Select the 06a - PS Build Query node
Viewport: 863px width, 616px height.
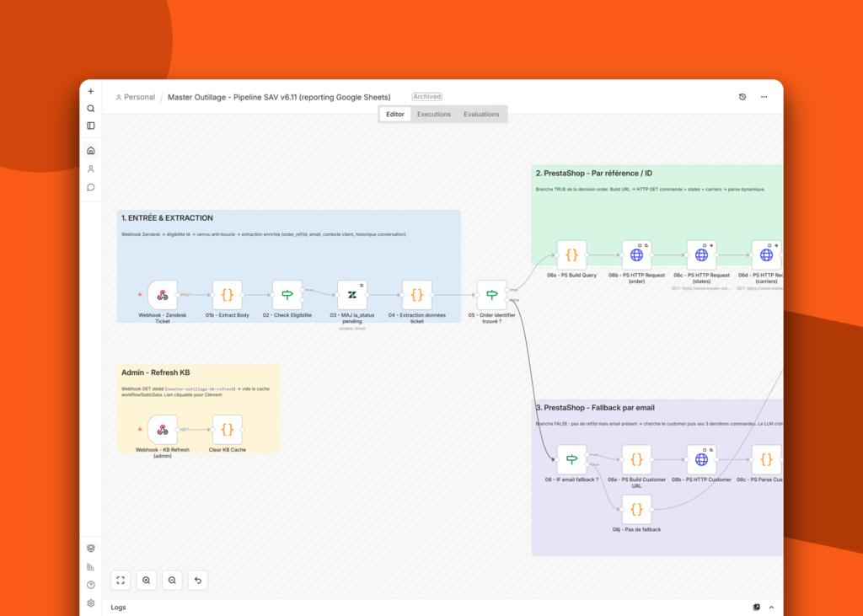[x=572, y=254]
